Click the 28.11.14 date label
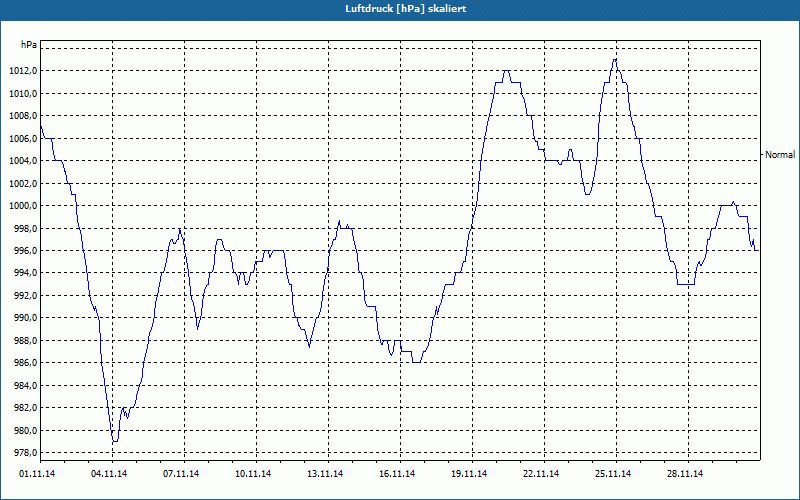 tap(685, 474)
